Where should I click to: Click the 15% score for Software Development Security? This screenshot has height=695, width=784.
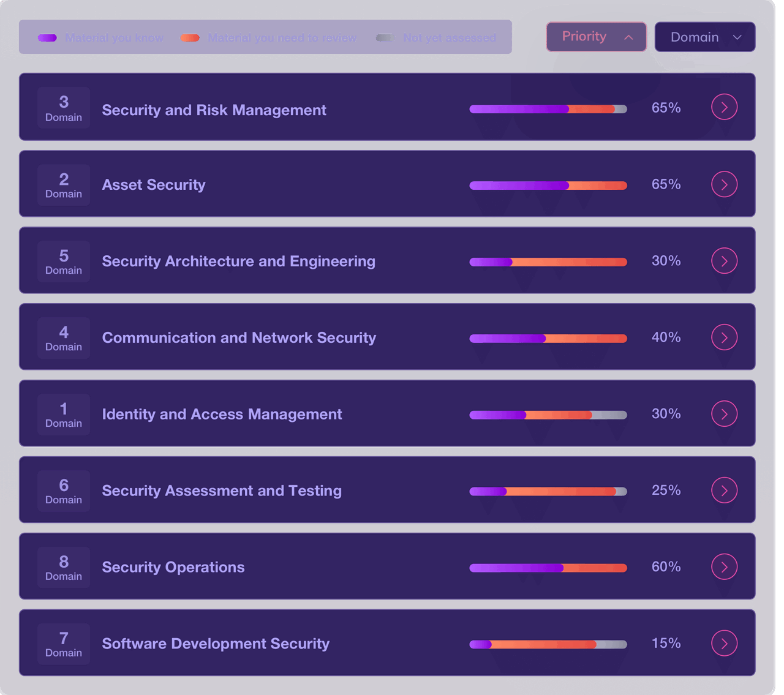click(666, 644)
